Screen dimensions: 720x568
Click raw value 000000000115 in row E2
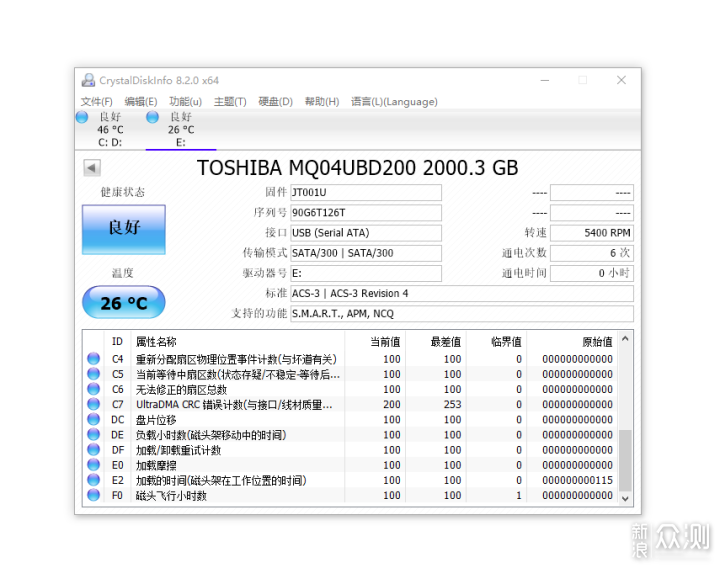click(577, 480)
